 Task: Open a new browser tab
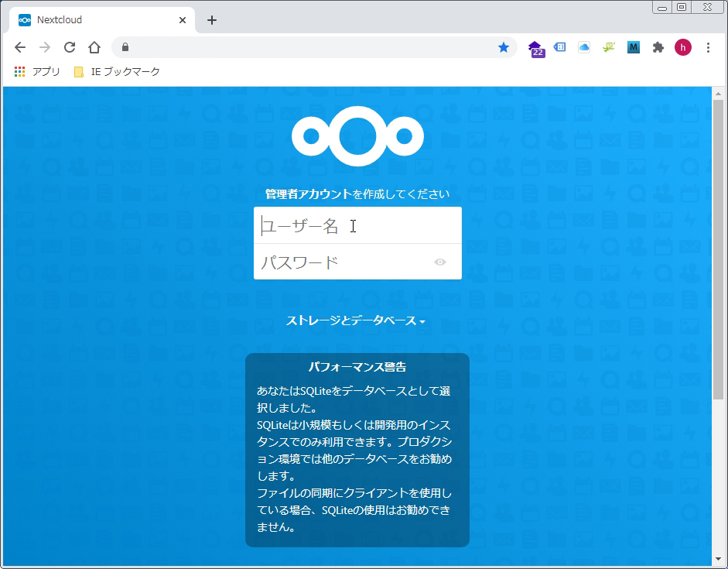pos(212,20)
